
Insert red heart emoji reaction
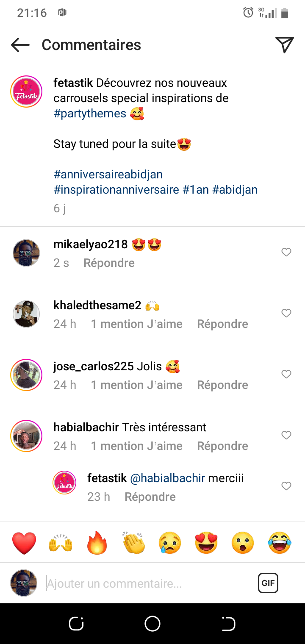[24, 543]
